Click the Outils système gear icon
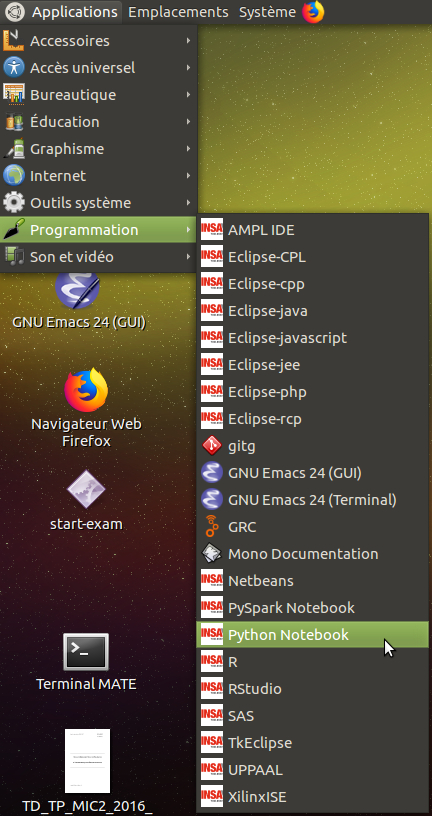Image resolution: width=432 pixels, height=816 pixels. (x=14, y=203)
